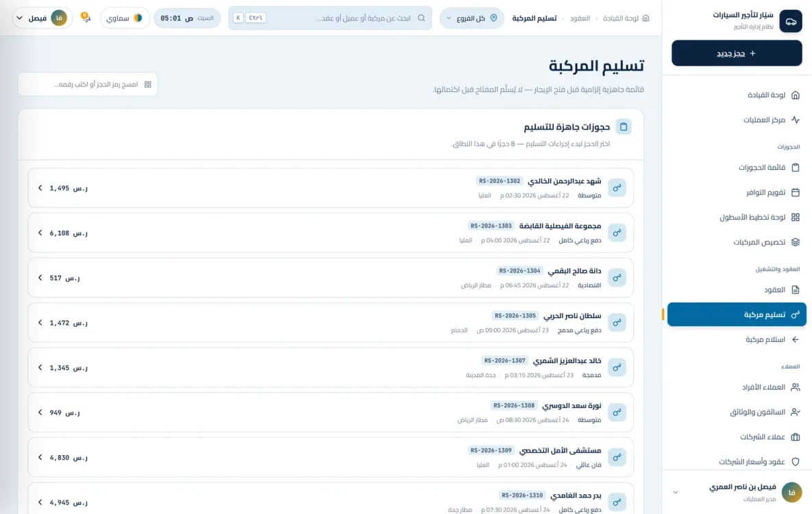Open استلام مركبة in sidebar
Image resolution: width=812 pixels, height=514 pixels.
point(737,339)
